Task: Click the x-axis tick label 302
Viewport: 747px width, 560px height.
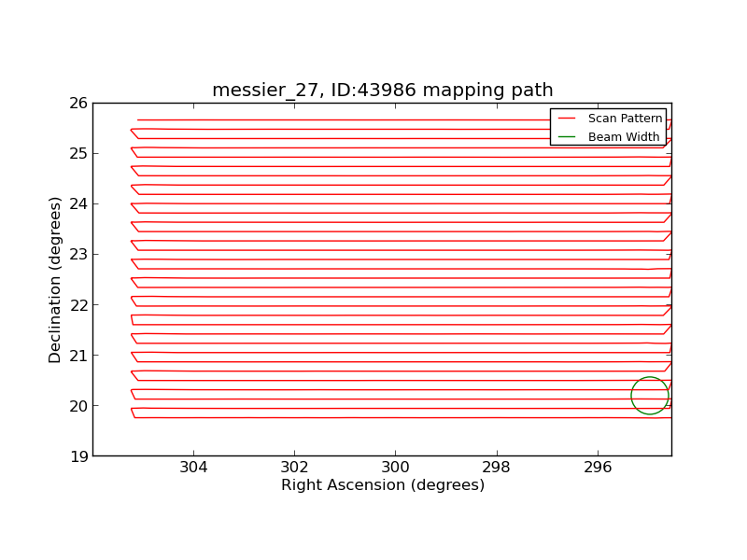Action: point(294,468)
